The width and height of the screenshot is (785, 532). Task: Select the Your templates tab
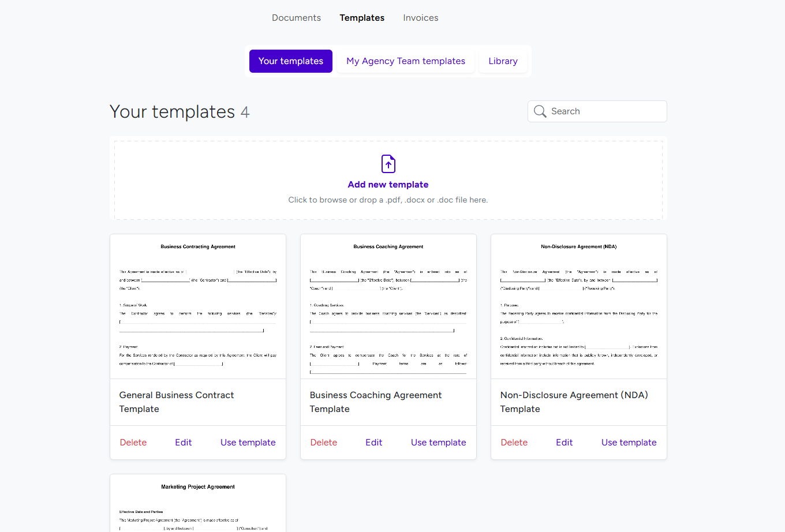click(290, 61)
